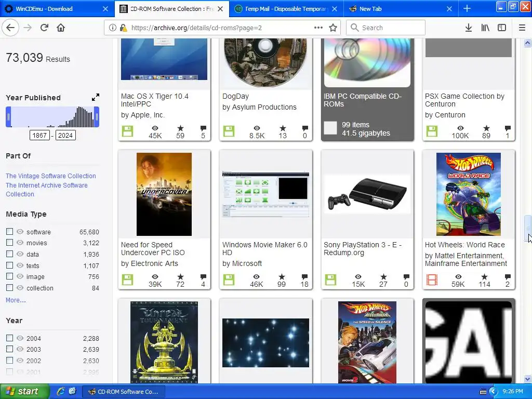
Task: Expand the Year Published histogram
Action: (96, 97)
